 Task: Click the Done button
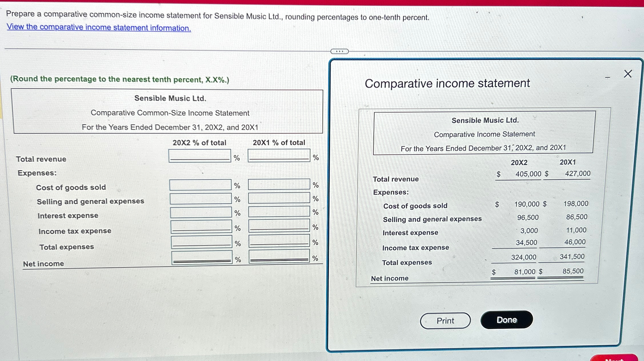507,320
